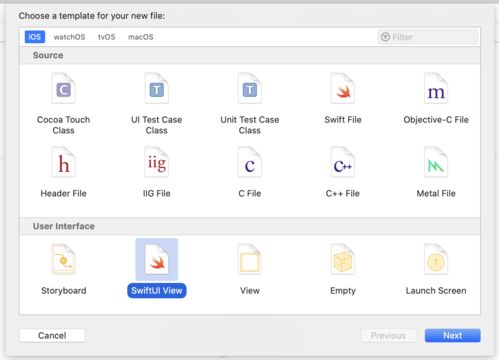Select the View interface template icon
Image resolution: width=500 pixels, height=360 pixels.
(250, 259)
